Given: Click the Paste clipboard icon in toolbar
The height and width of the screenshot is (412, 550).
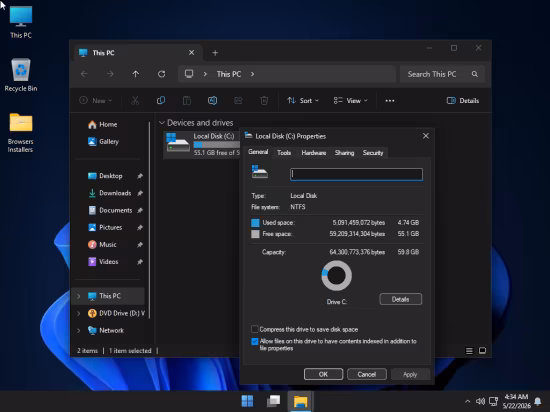Looking at the screenshot, I should [x=187, y=101].
